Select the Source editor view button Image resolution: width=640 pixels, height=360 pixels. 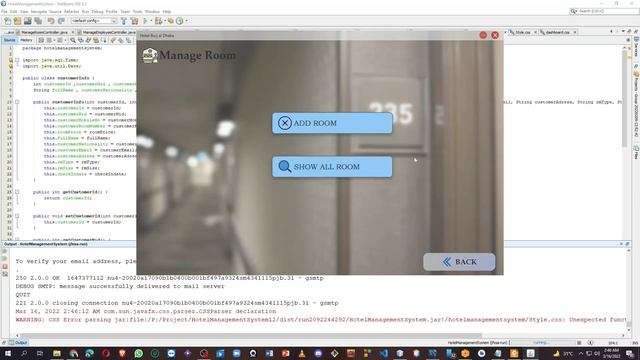click(9, 40)
